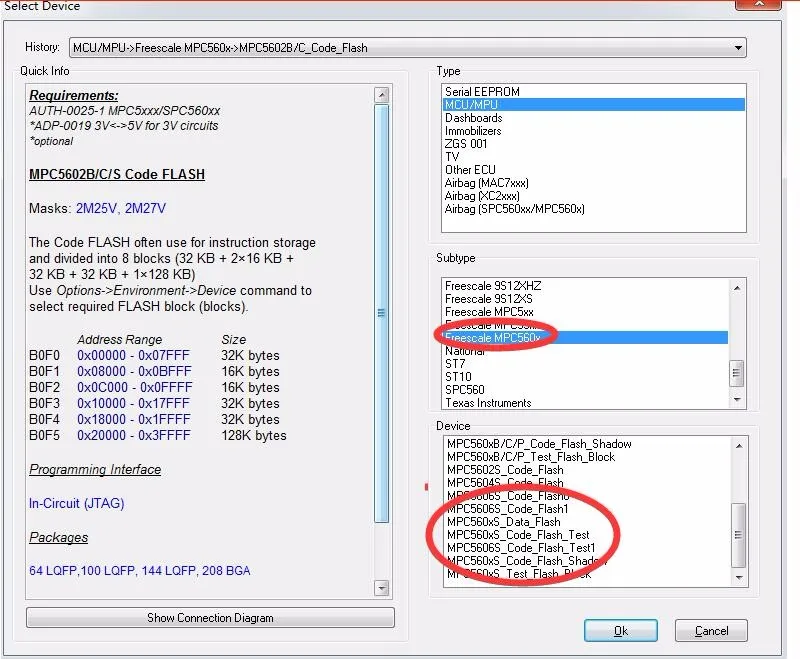This screenshot has height=659, width=800.
Task: Select Immobilizers in Type list
Action: (593, 131)
